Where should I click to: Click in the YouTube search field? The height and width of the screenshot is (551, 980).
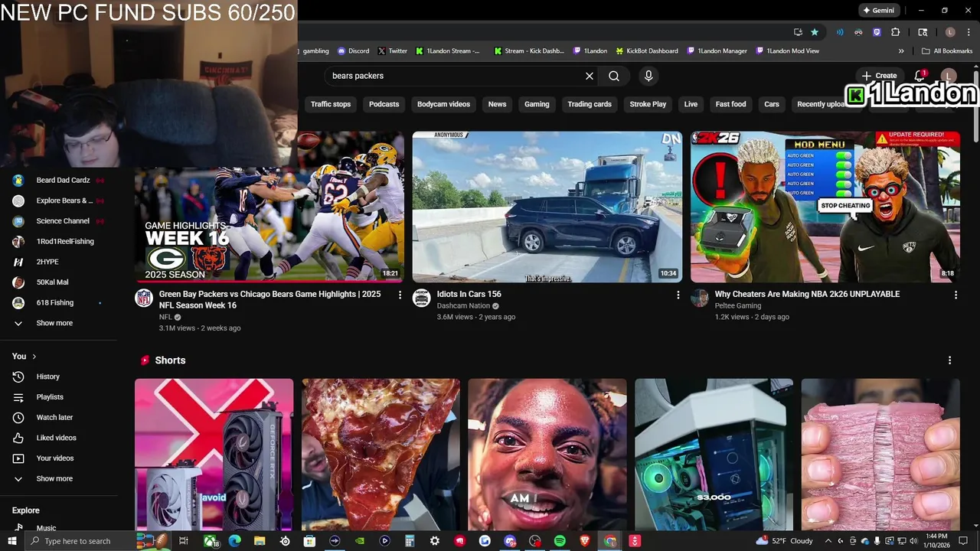click(456, 76)
